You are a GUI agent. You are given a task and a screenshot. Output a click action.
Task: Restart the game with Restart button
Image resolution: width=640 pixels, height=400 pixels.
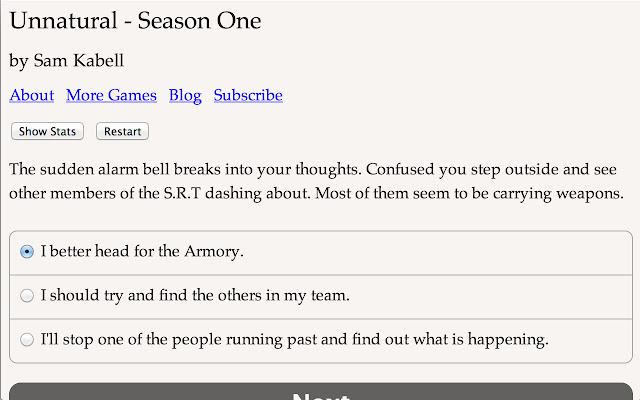click(122, 131)
